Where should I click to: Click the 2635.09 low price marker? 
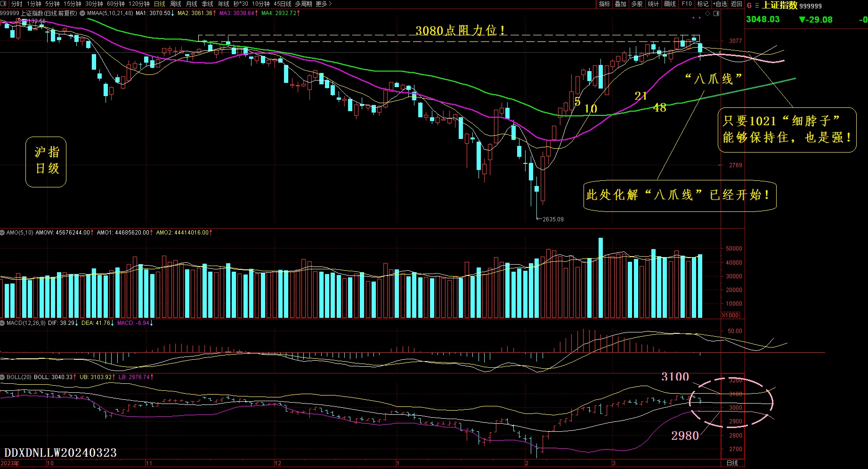tap(552, 219)
